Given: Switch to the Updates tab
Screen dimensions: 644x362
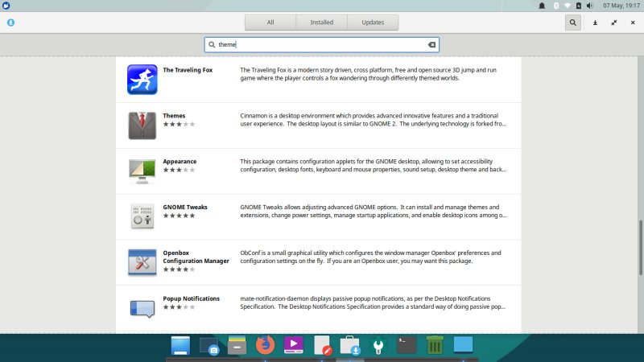Looking at the screenshot, I should point(373,23).
